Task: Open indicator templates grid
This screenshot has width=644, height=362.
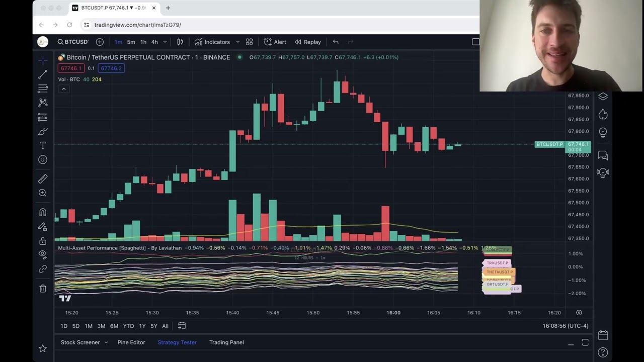Action: [x=249, y=42]
